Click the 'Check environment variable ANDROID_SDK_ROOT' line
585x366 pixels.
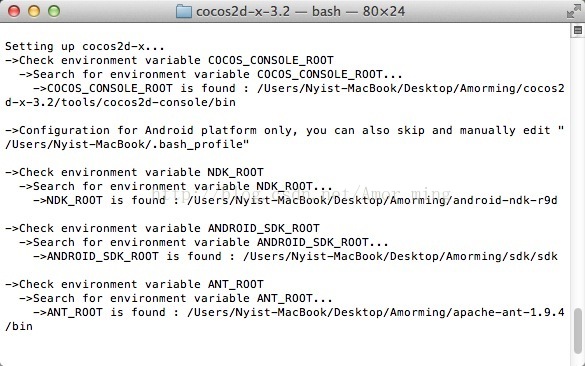162,228
